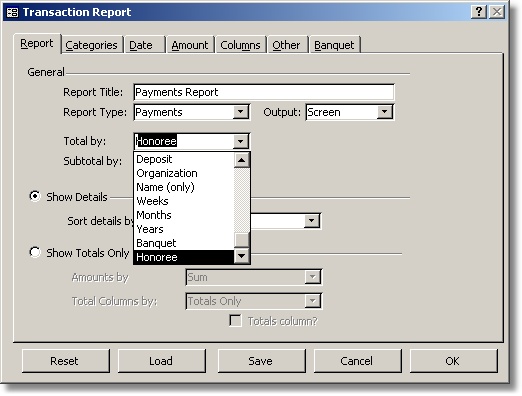Click the list scrollbar up arrow
This screenshot has height=396, width=522.
point(242,160)
